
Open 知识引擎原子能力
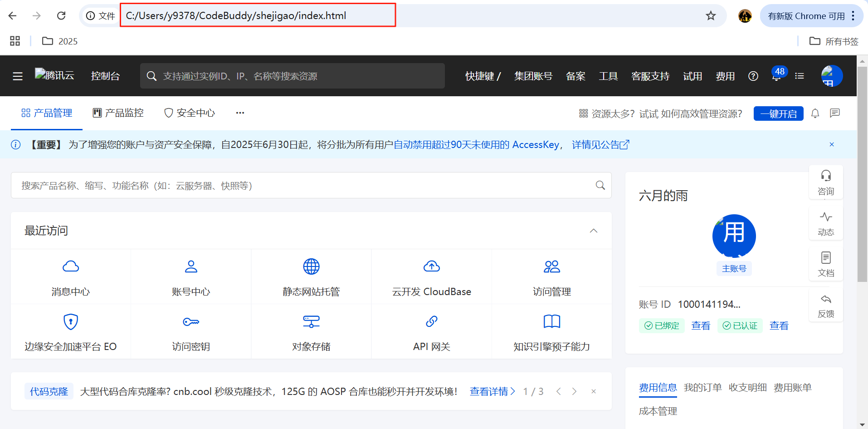[x=552, y=332]
